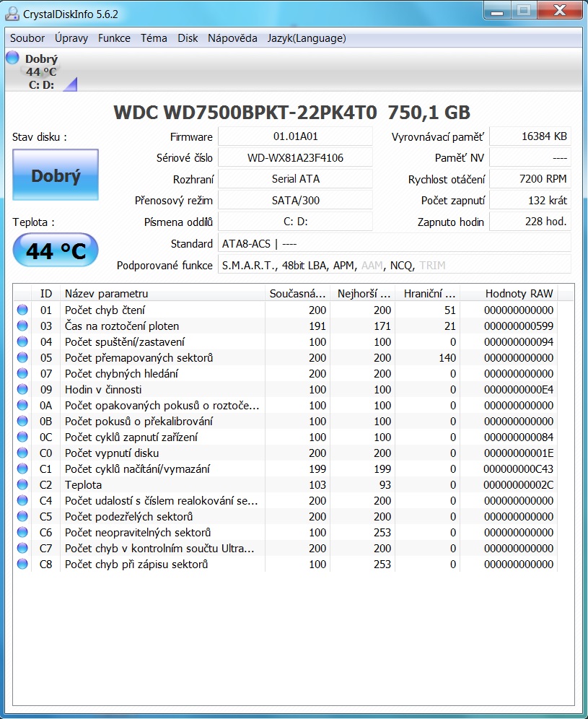Screen dimensions: 588x719
Task: Click the small triangle marker under the disk tab
Action: 70,84
